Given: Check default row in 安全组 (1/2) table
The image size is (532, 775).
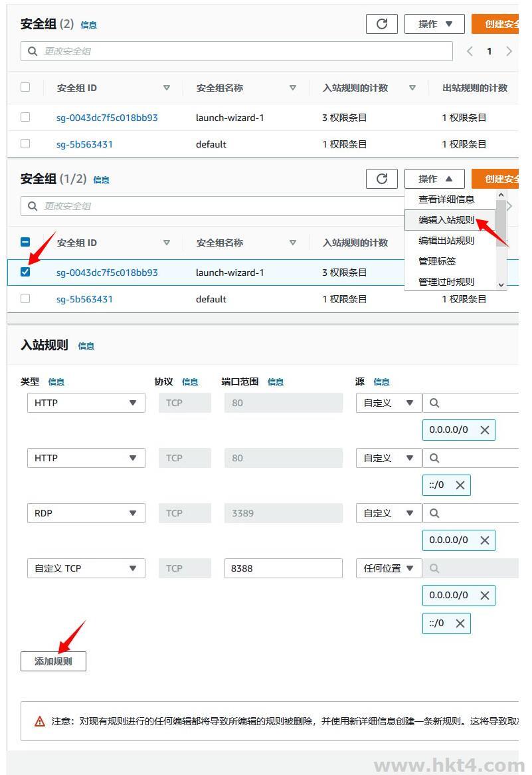Looking at the screenshot, I should 25,298.
